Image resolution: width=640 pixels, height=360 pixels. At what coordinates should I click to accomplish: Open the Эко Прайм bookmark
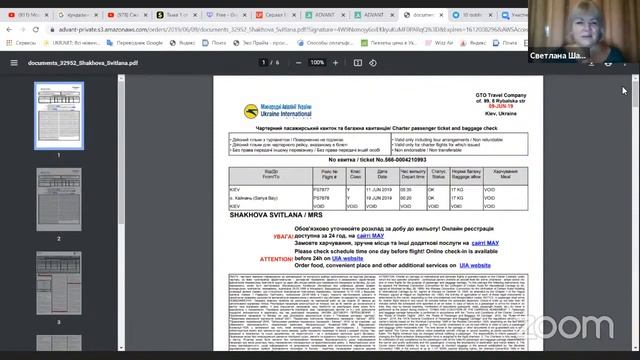260,42
